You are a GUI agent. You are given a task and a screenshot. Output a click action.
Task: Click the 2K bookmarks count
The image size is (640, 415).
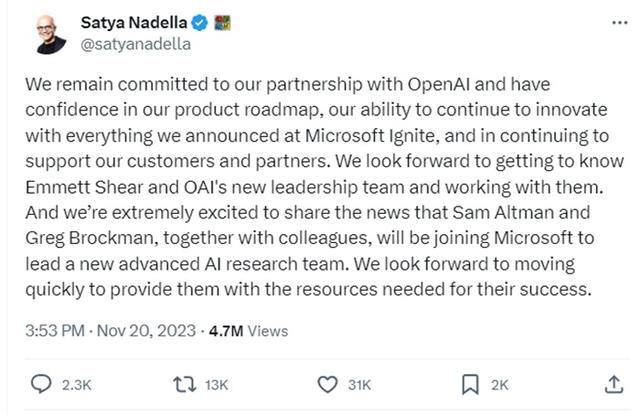pos(500,385)
